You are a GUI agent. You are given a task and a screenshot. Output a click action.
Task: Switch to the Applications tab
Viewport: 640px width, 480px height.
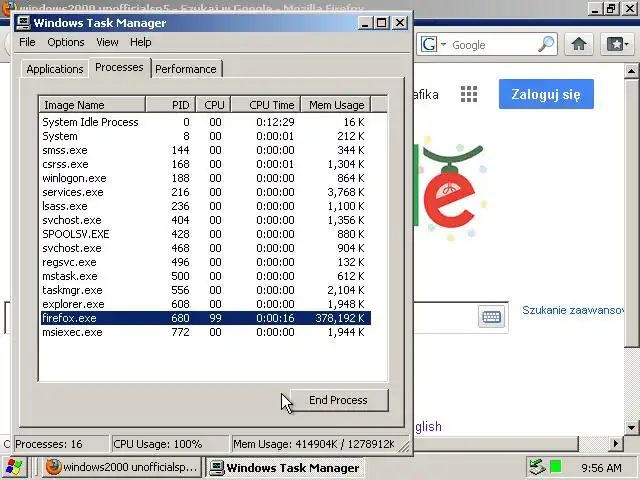(55, 69)
